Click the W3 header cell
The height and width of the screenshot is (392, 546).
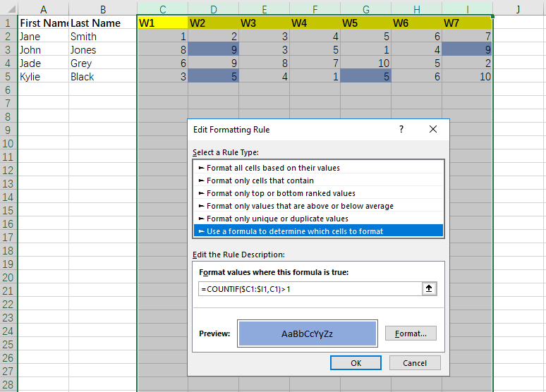click(265, 23)
